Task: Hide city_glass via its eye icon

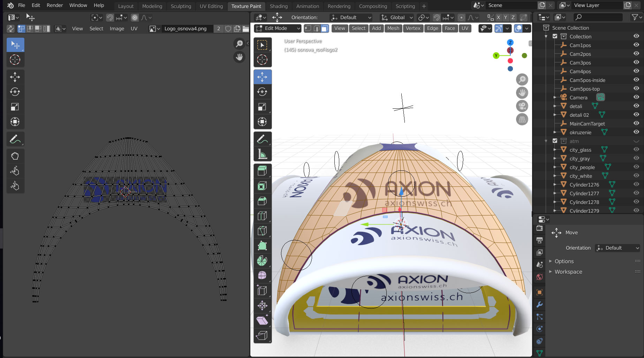Action: 636,150
